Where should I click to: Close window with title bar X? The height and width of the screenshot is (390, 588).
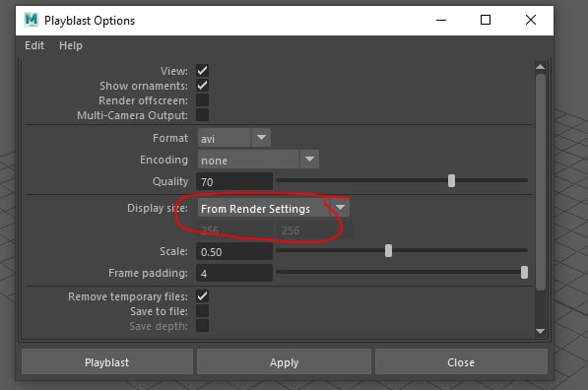click(531, 20)
